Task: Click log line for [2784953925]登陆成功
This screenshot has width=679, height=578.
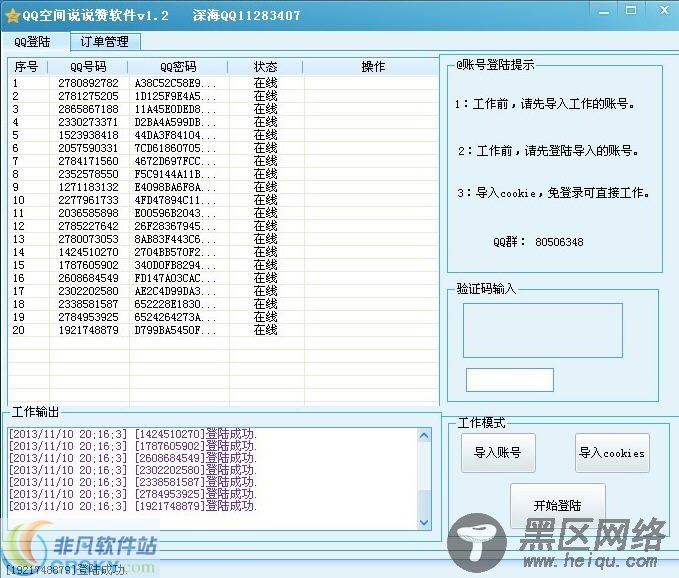Action: (133, 494)
